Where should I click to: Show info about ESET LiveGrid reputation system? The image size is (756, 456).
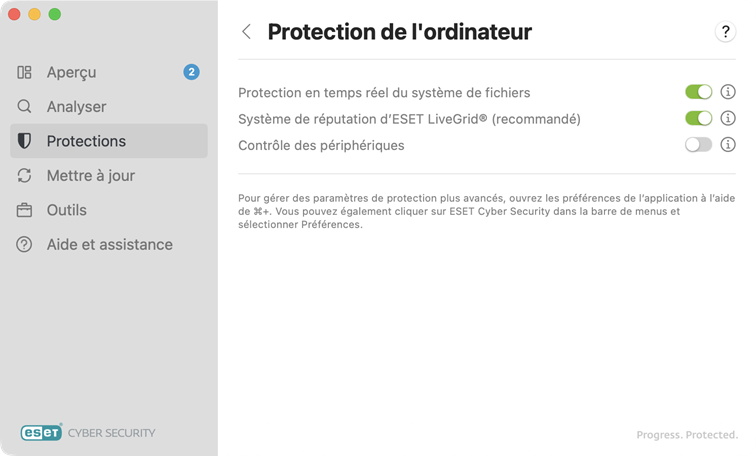(x=728, y=119)
